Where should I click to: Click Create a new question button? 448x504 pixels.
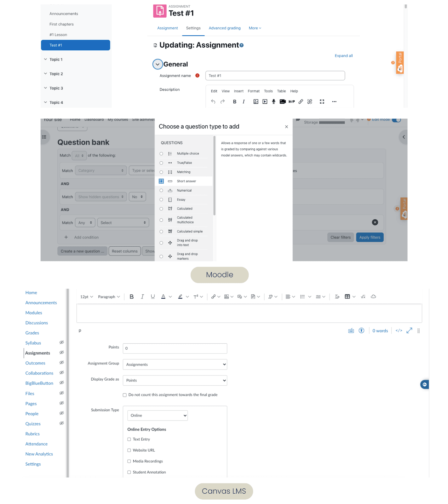(x=82, y=251)
